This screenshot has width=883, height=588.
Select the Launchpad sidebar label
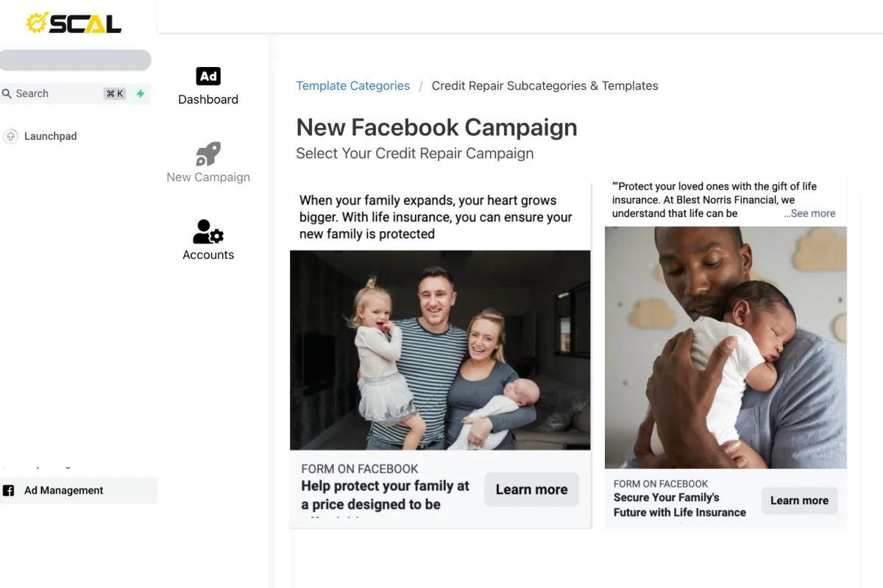51,136
